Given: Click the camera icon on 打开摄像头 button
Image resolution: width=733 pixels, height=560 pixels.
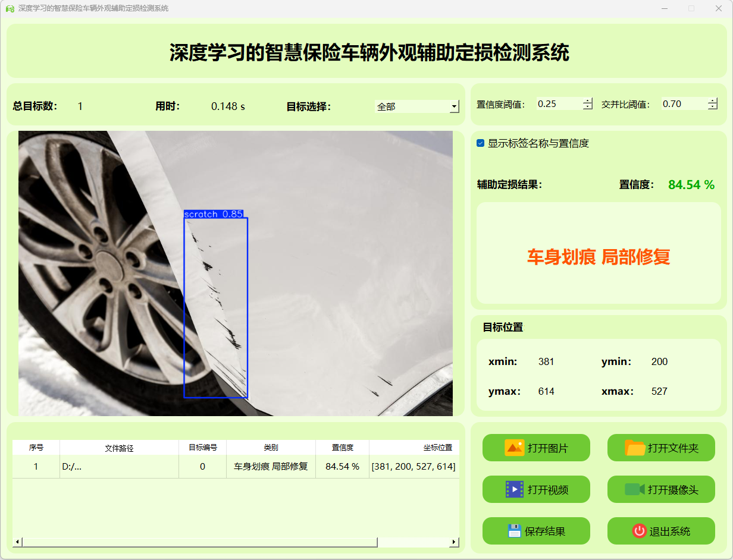Looking at the screenshot, I should tap(635, 489).
